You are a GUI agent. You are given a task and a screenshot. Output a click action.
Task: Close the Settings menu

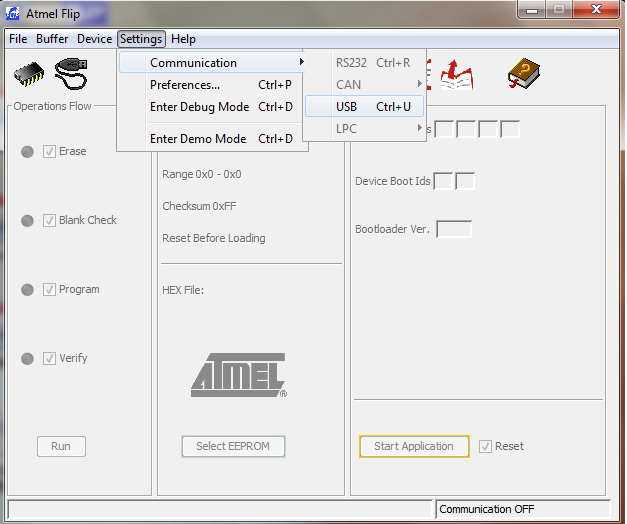tap(141, 39)
